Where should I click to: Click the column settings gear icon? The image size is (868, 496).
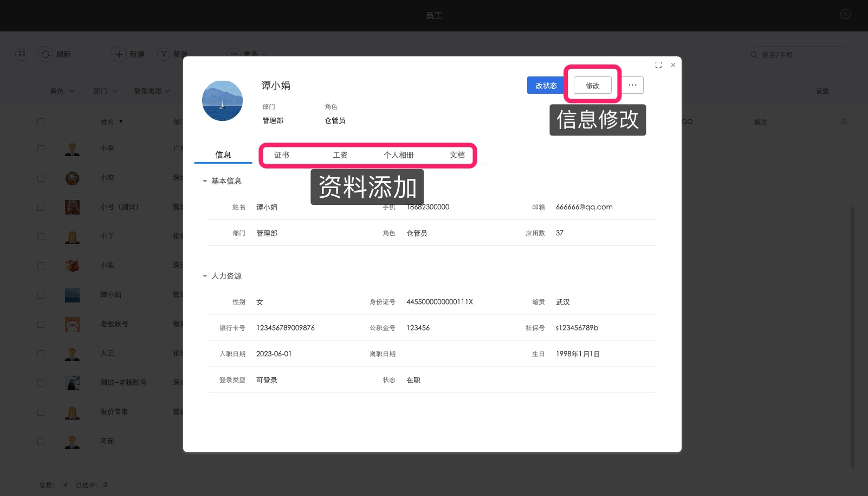(x=844, y=122)
